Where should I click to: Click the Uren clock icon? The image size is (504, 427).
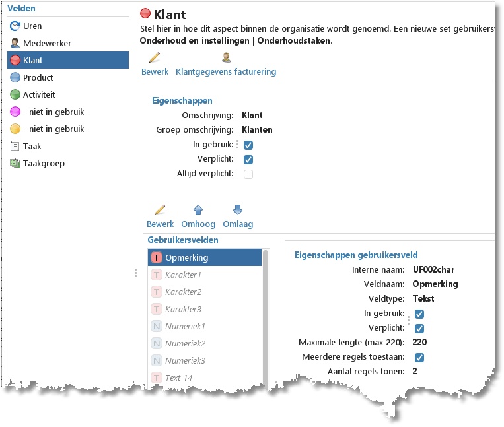coord(15,26)
